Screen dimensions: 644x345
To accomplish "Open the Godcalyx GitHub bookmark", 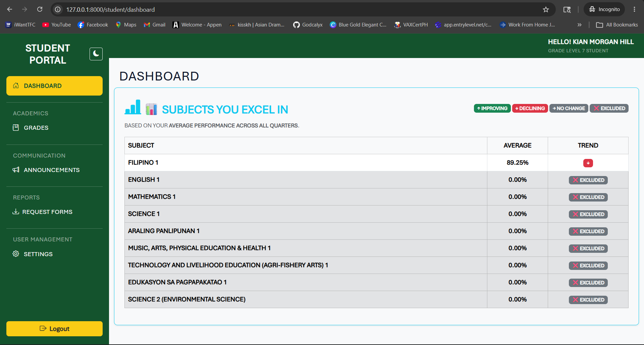I will 308,25.
